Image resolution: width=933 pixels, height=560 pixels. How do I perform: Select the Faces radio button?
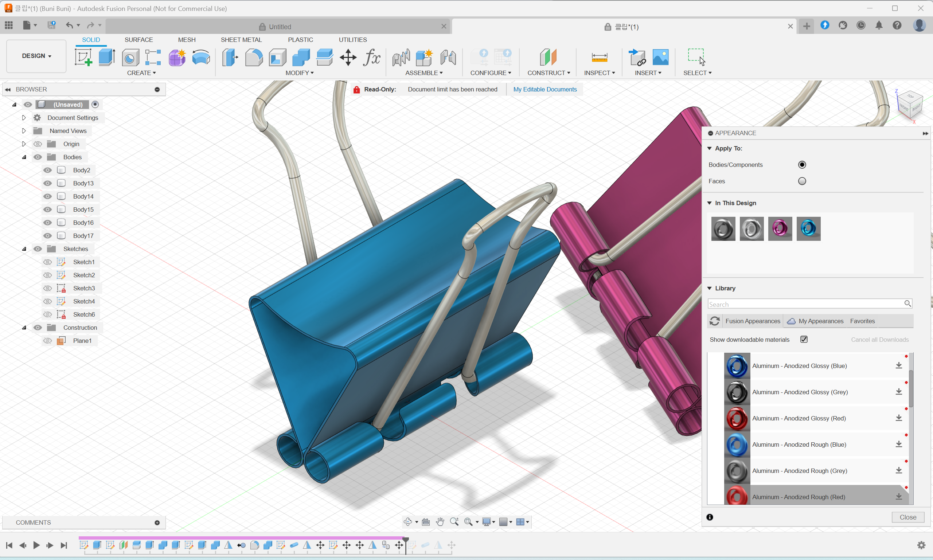tap(802, 181)
